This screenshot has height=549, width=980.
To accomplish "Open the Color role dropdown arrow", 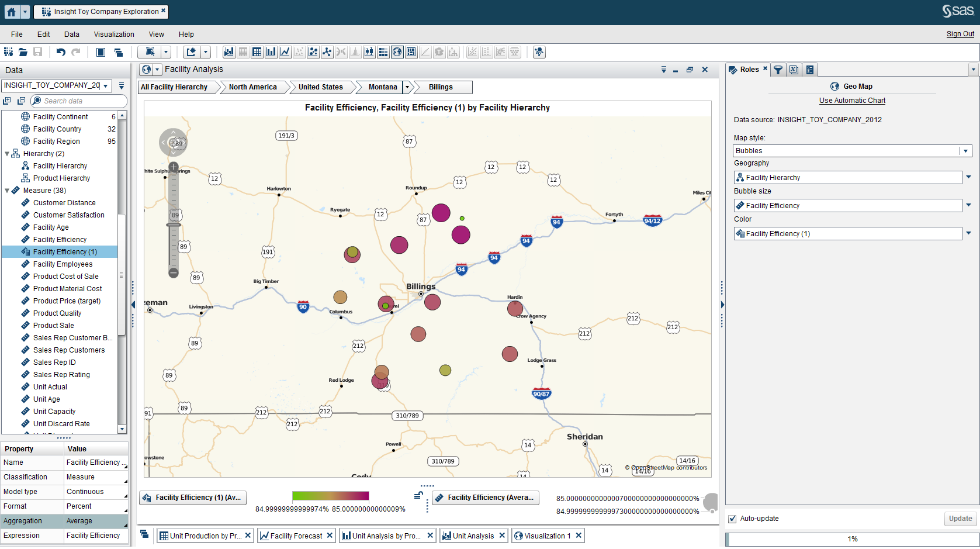I will pyautogui.click(x=968, y=233).
